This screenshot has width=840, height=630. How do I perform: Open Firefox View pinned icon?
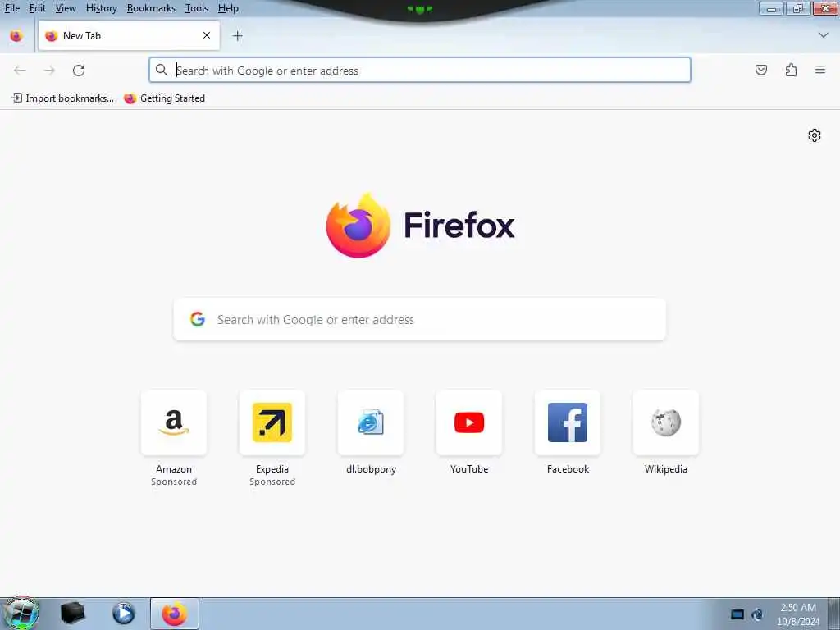16,36
